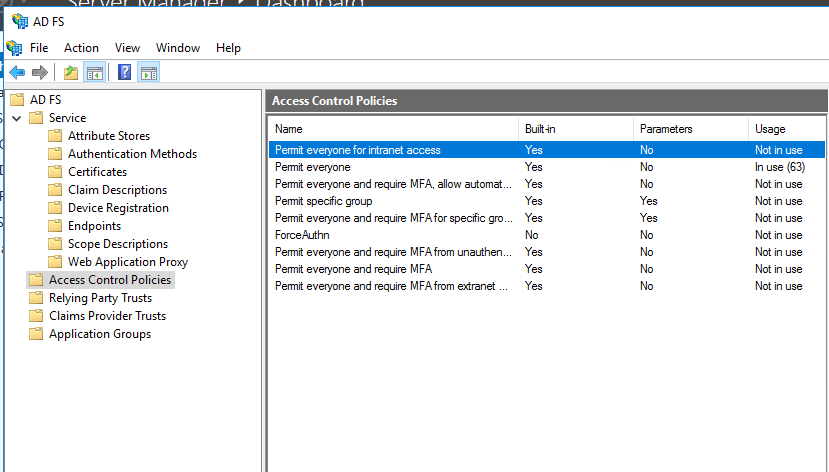The height and width of the screenshot is (472, 829).
Task: Click the MMC icon beside File menu
Action: (x=14, y=48)
